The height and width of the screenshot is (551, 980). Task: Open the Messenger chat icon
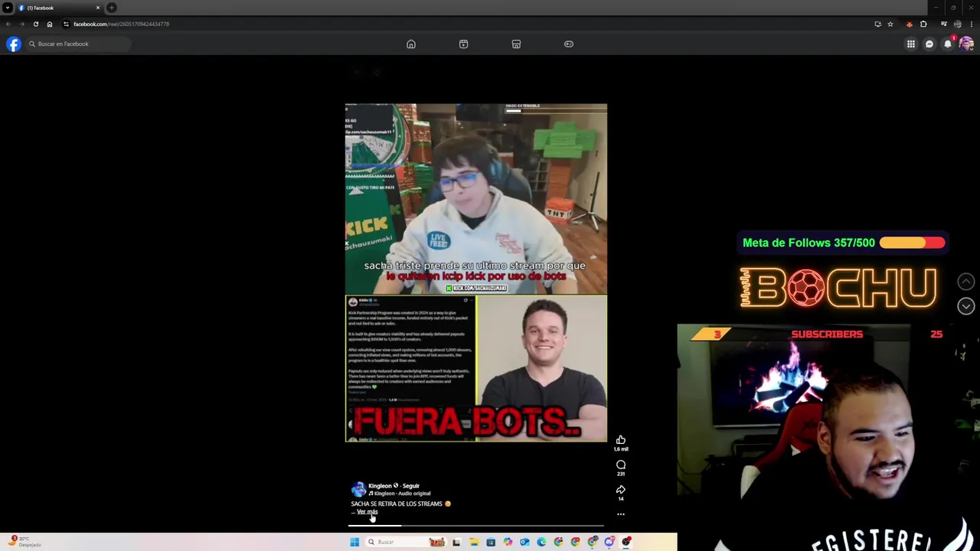pyautogui.click(x=929, y=44)
